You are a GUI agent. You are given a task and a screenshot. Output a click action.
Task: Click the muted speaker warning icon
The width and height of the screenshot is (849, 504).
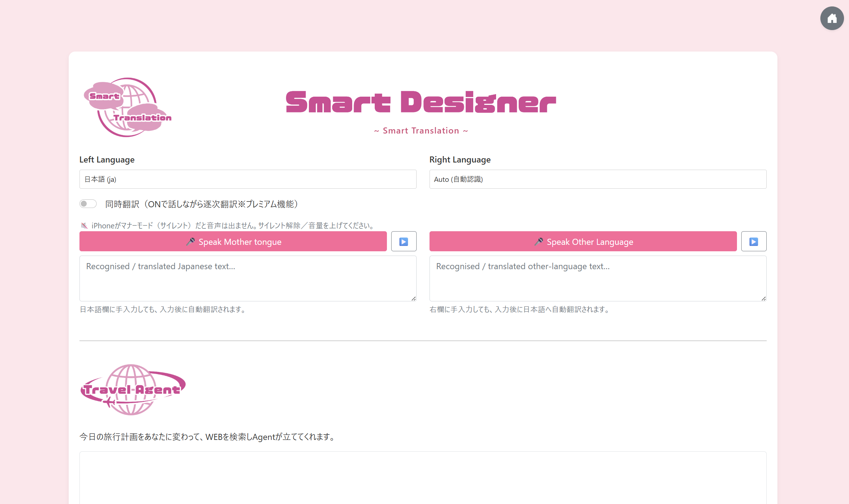84,226
